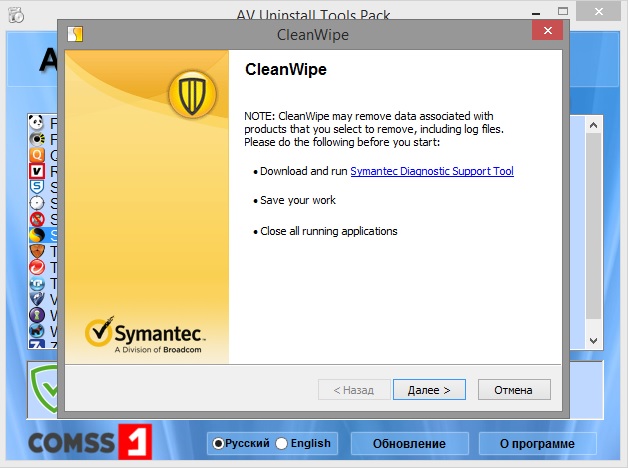Viewport: 628px width, 468px height.
Task: Switch language to English radio button
Action: [282, 443]
